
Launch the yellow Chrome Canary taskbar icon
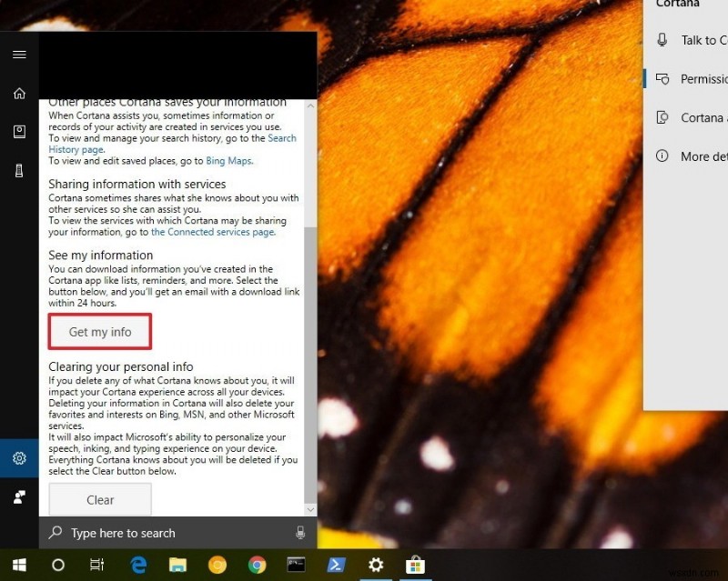point(217,565)
